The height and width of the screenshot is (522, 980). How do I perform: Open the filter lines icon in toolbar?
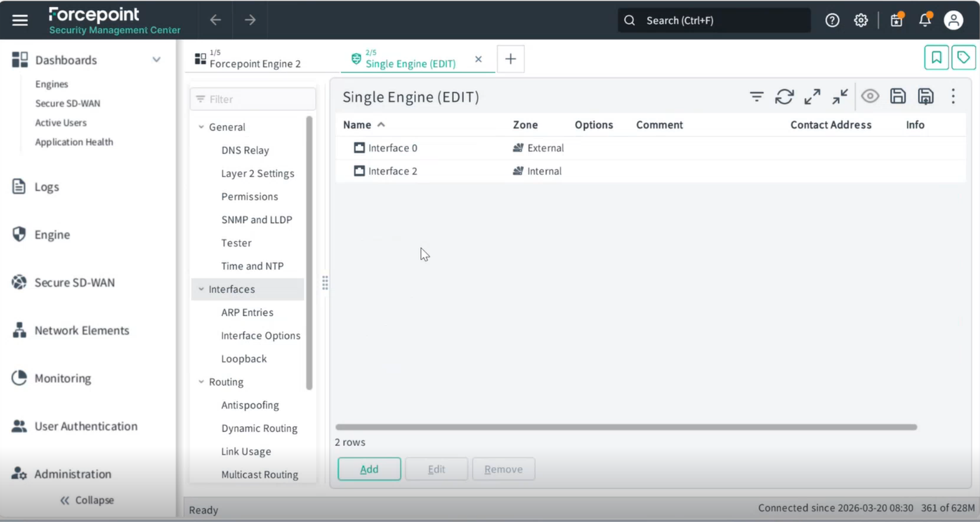pyautogui.click(x=756, y=96)
